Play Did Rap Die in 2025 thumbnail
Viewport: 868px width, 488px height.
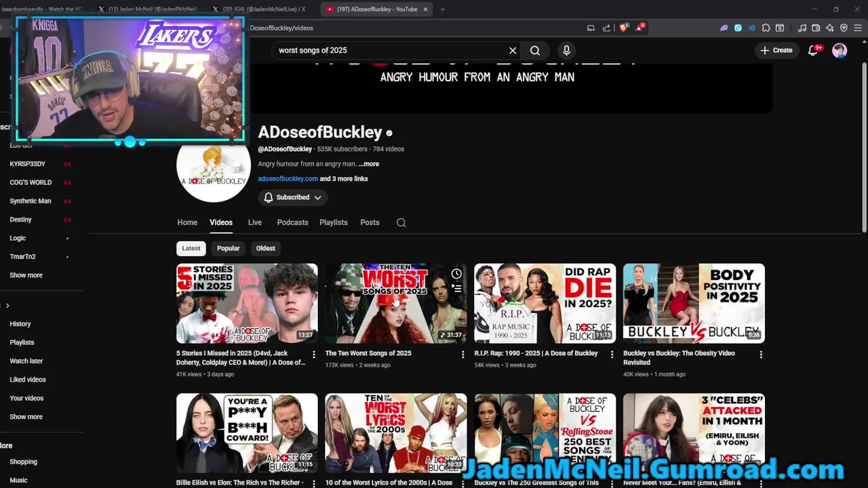545,303
